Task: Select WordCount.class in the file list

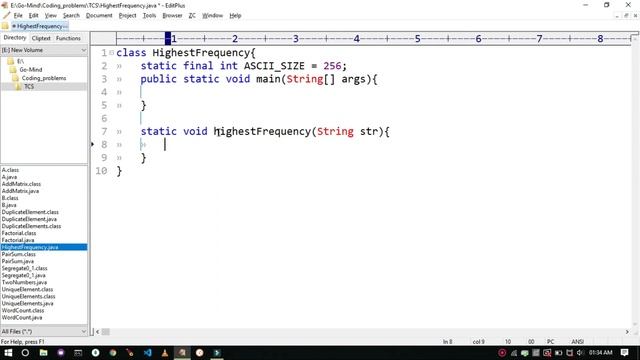Action: (x=23, y=311)
